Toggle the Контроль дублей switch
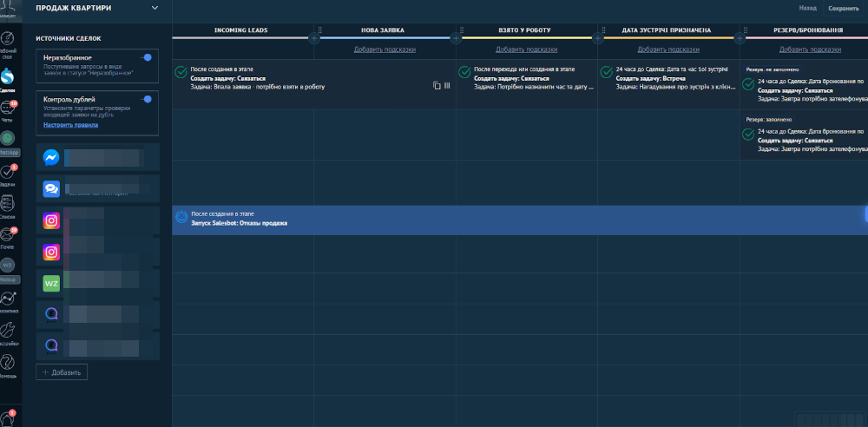Viewport: 868px width, 427px height. pos(146,99)
